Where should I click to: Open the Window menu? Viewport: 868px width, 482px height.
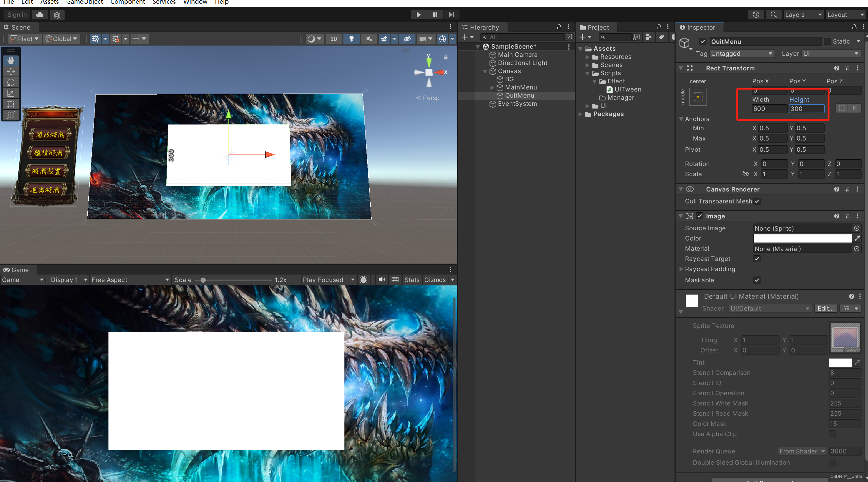195,2
